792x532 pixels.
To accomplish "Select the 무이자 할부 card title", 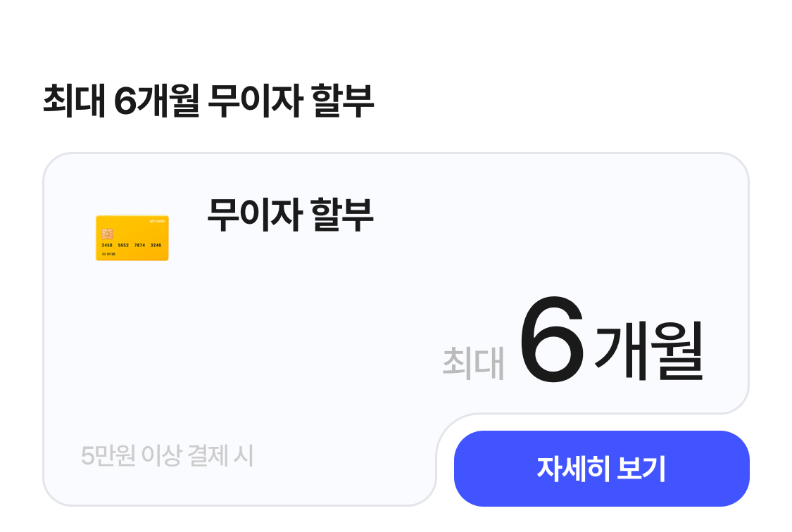I will tap(290, 215).
